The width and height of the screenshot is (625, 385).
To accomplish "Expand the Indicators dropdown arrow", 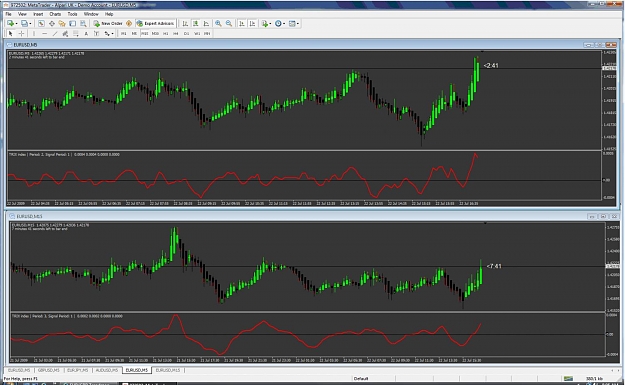I will coord(270,24).
